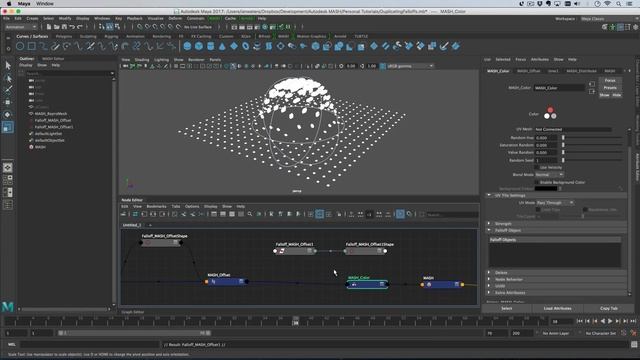
Task: Activate the Select tool in the toolbox
Action: coord(8,65)
